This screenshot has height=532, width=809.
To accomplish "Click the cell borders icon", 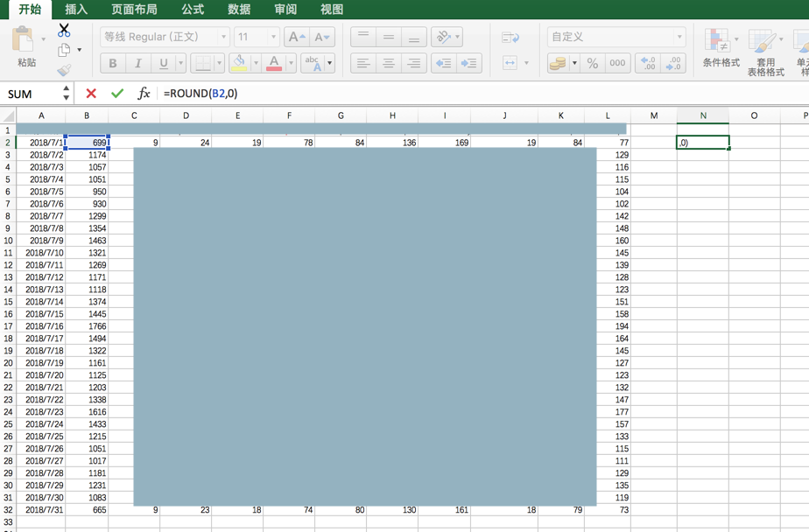I will coord(203,63).
